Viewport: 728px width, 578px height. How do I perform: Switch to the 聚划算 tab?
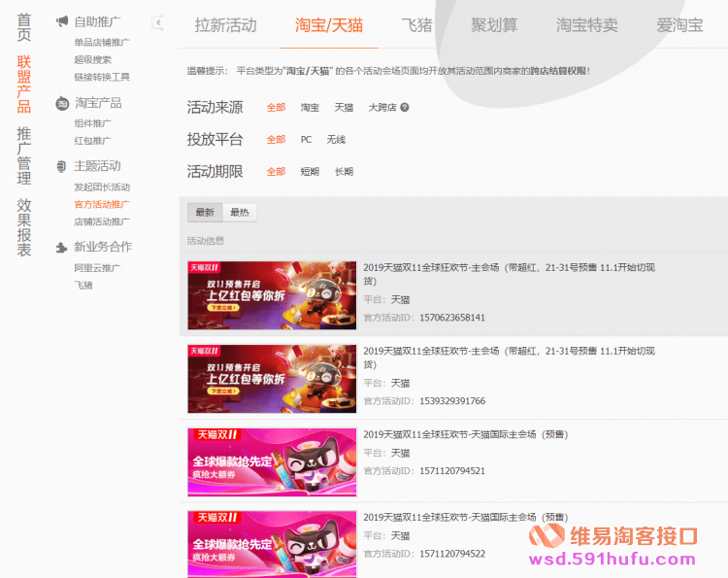click(494, 24)
